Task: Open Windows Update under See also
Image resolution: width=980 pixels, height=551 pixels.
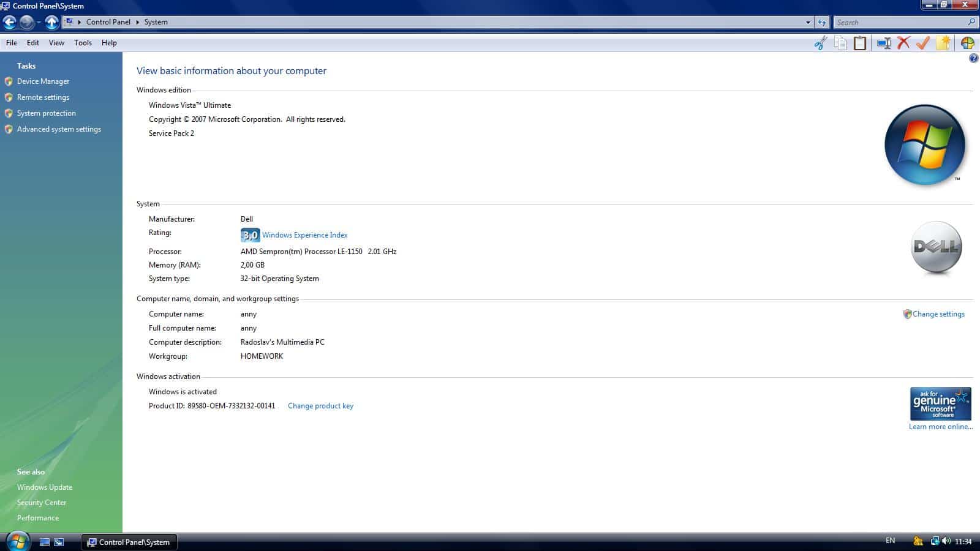Action: (x=45, y=487)
